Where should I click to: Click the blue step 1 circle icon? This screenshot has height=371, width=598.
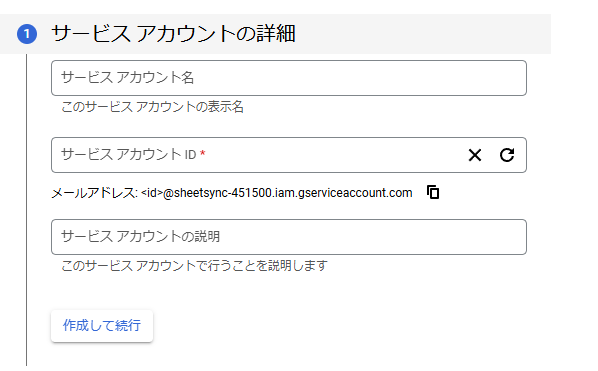(27, 34)
